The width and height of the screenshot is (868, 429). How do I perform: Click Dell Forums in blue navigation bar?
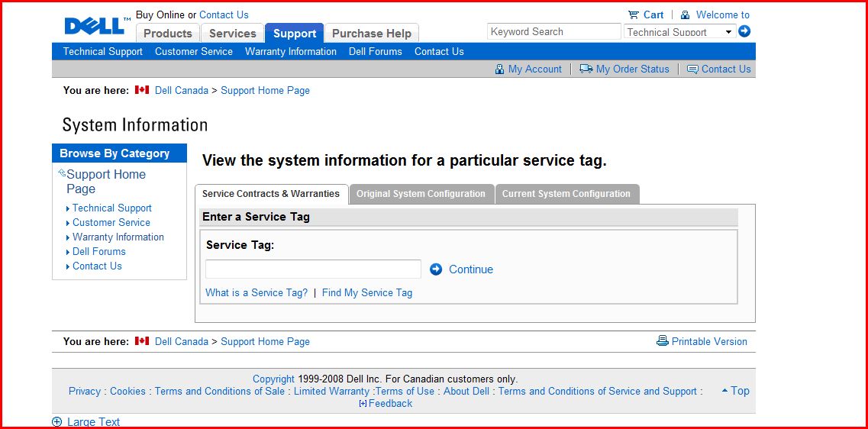tap(376, 51)
